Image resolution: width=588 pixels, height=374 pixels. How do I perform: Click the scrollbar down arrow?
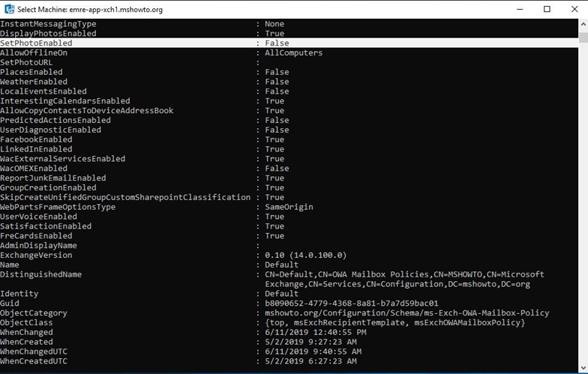click(583, 367)
